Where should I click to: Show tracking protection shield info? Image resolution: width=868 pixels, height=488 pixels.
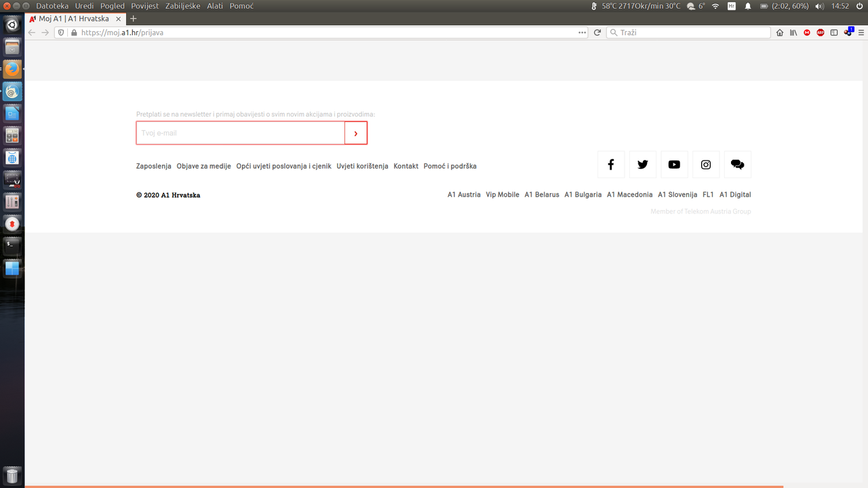(x=61, y=33)
